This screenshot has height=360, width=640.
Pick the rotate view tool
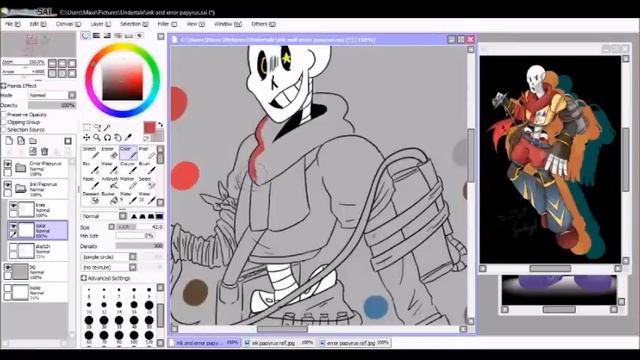(x=107, y=138)
